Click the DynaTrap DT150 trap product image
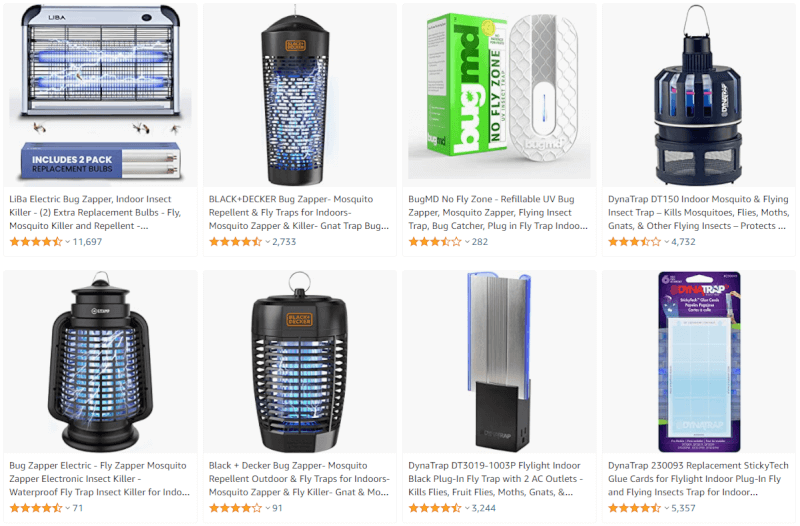This screenshot has height=526, width=800. (698, 95)
